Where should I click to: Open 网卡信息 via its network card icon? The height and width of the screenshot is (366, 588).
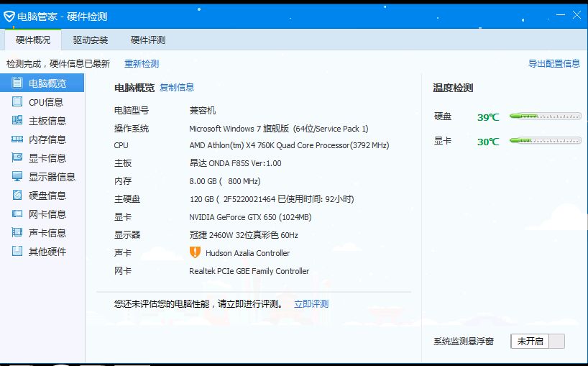(x=17, y=214)
